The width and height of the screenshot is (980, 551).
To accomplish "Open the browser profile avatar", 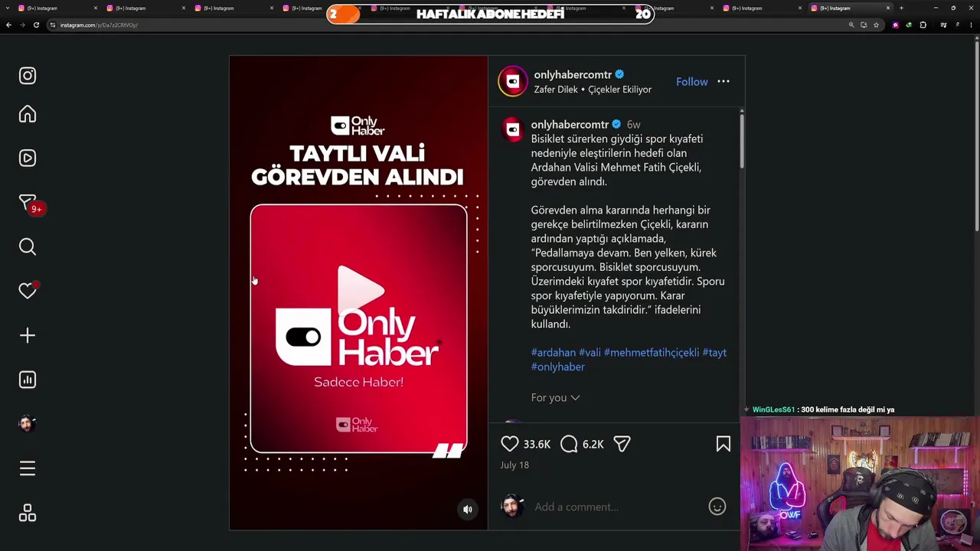I will click(x=957, y=25).
